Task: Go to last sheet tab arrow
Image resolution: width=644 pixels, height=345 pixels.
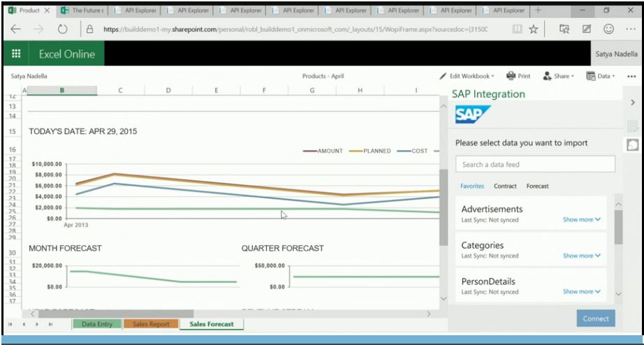Action: click(50, 324)
